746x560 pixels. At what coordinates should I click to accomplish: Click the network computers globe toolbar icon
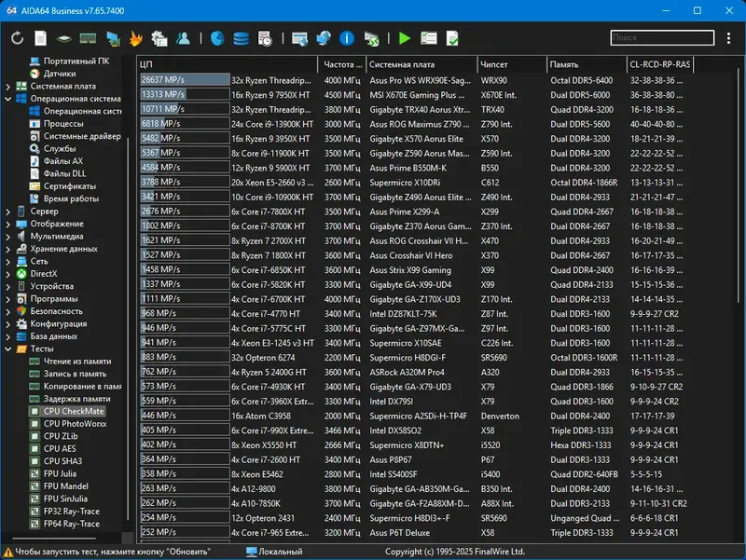click(x=324, y=38)
